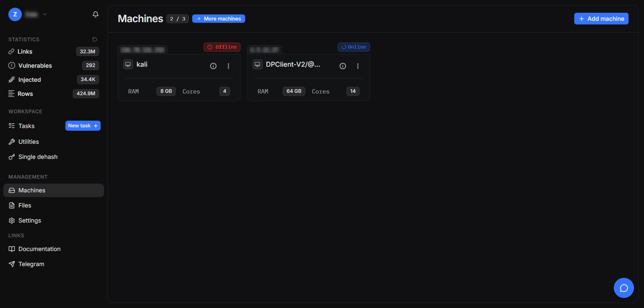The height and width of the screenshot is (308, 644).
Task: Click the Offline status badge
Action: tap(222, 47)
